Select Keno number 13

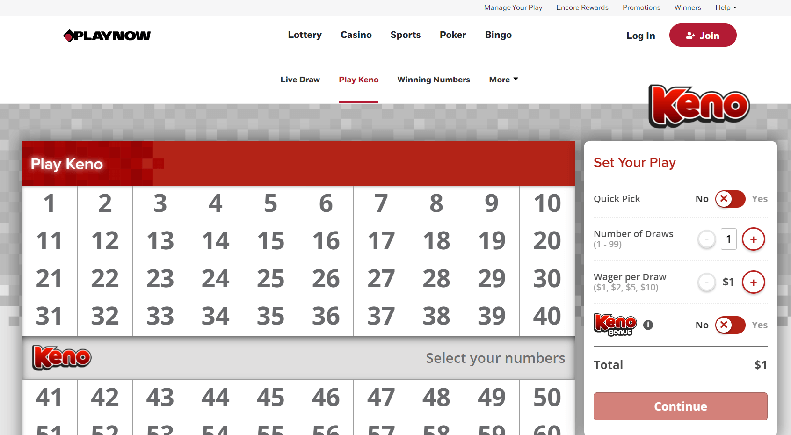[x=160, y=241]
